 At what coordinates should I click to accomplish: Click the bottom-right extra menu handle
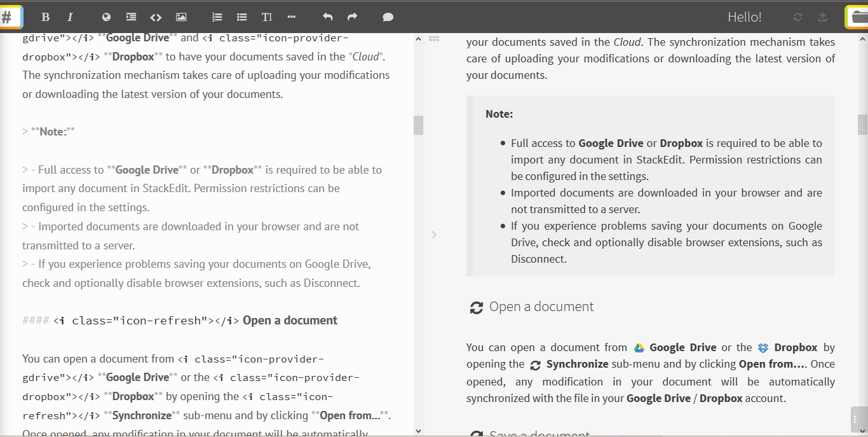pyautogui.click(x=859, y=419)
